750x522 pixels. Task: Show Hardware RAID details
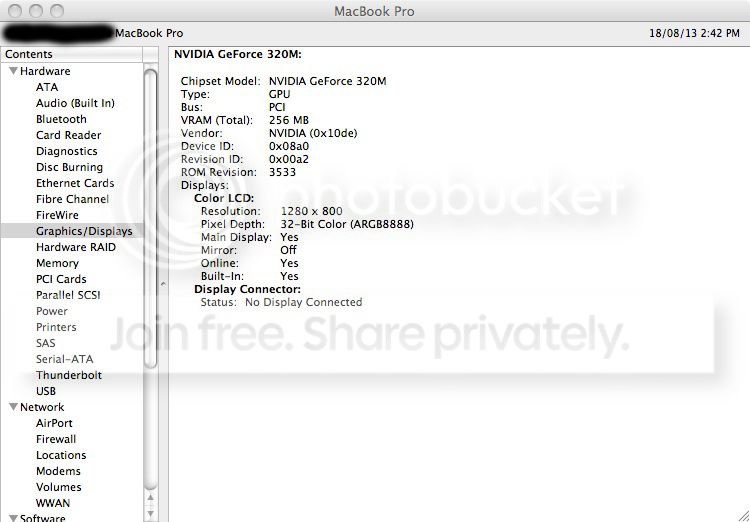[76, 247]
